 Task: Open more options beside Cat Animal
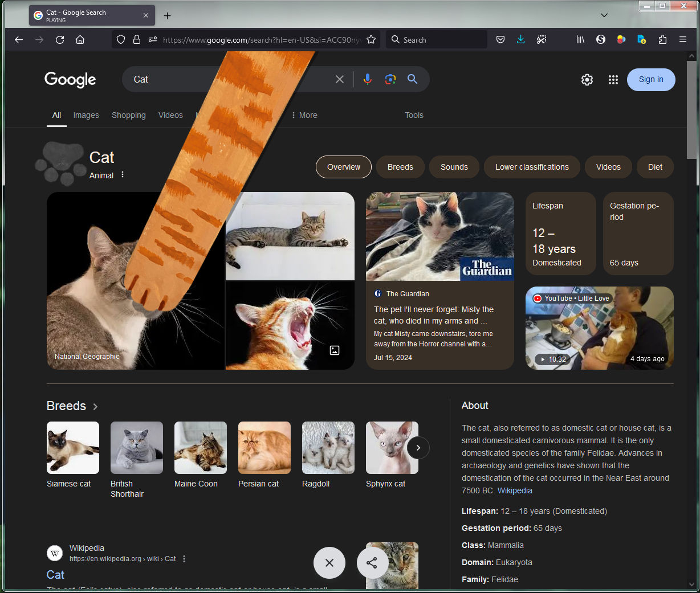pos(123,175)
